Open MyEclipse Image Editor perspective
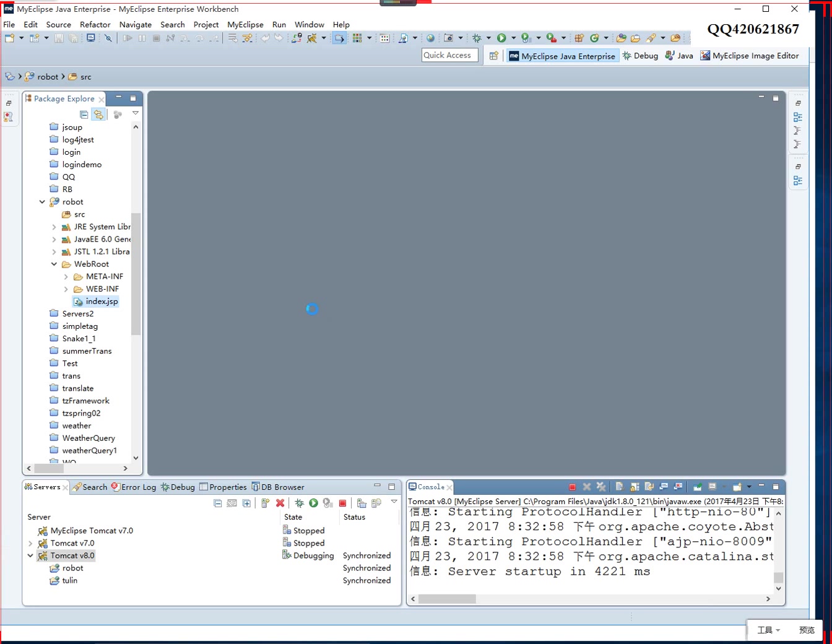The height and width of the screenshot is (644, 832). click(750, 56)
